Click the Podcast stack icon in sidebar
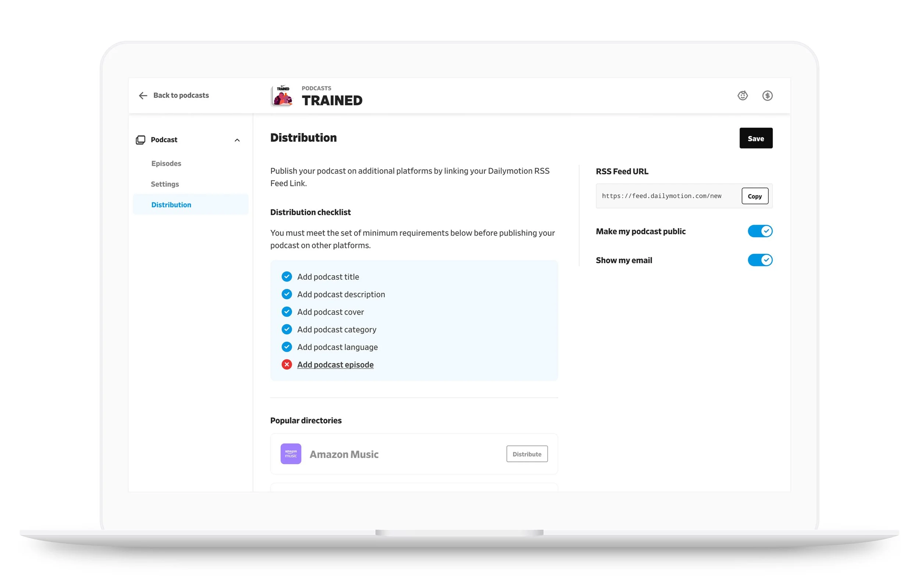Screen dimensions: 919x588 [x=140, y=140]
